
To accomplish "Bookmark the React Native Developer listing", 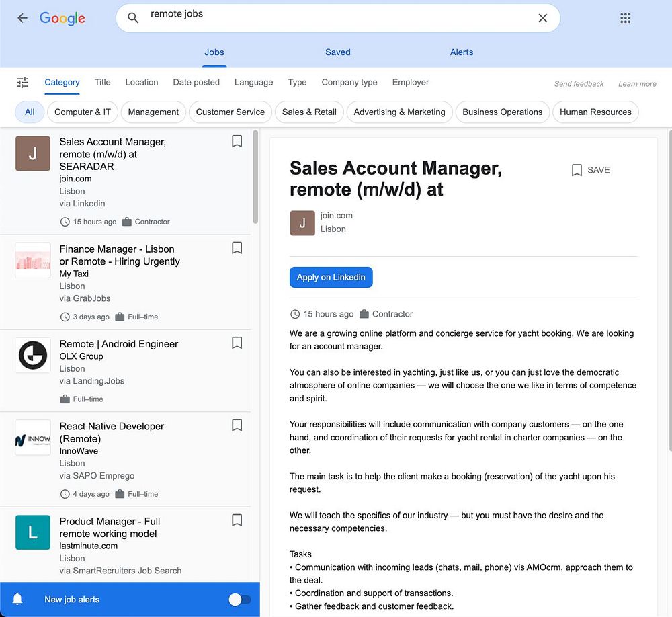I will tap(237, 425).
